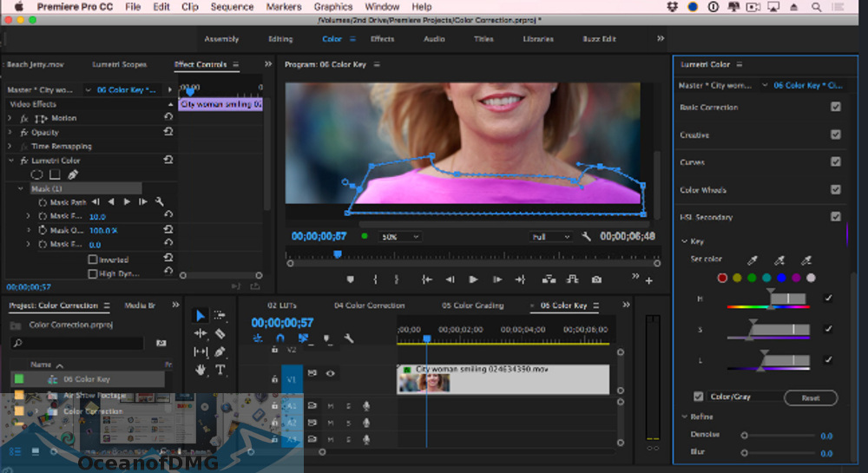Enable the Inverted mask checkbox

(x=93, y=259)
